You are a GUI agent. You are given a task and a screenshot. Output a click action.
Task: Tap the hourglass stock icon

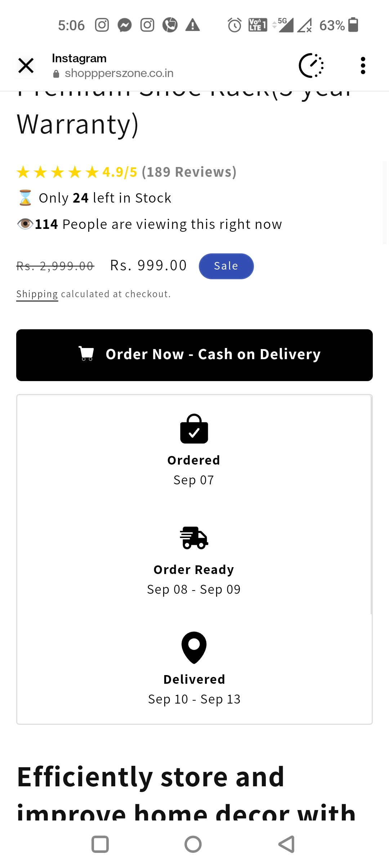25,198
